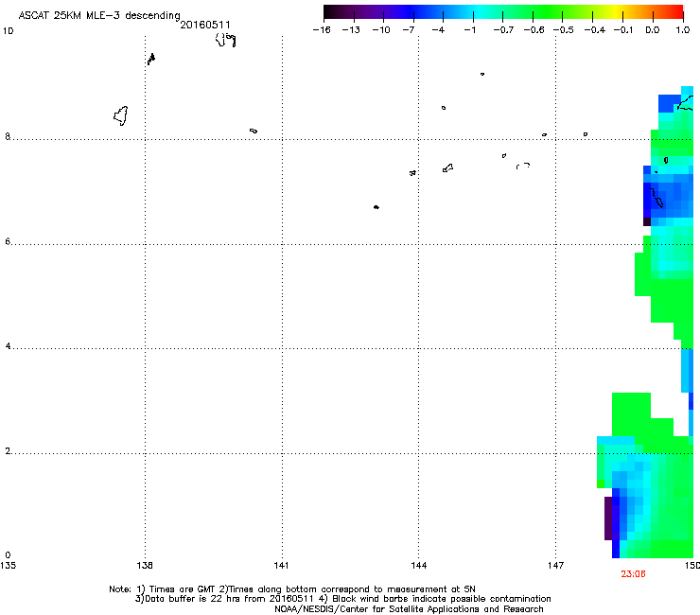Click the colorbar label -0.1
Image resolution: width=700 pixels, height=615 pixels.
coord(623,30)
